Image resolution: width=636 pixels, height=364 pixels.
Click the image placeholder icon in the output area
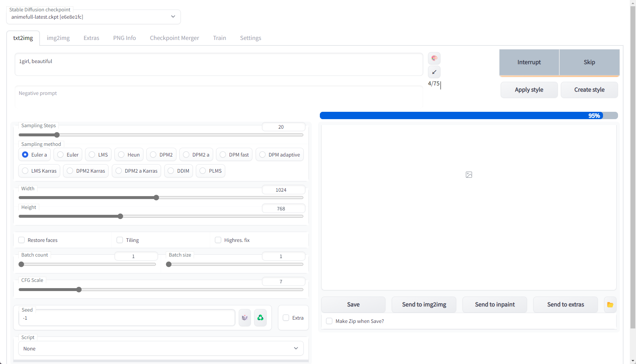tap(469, 175)
